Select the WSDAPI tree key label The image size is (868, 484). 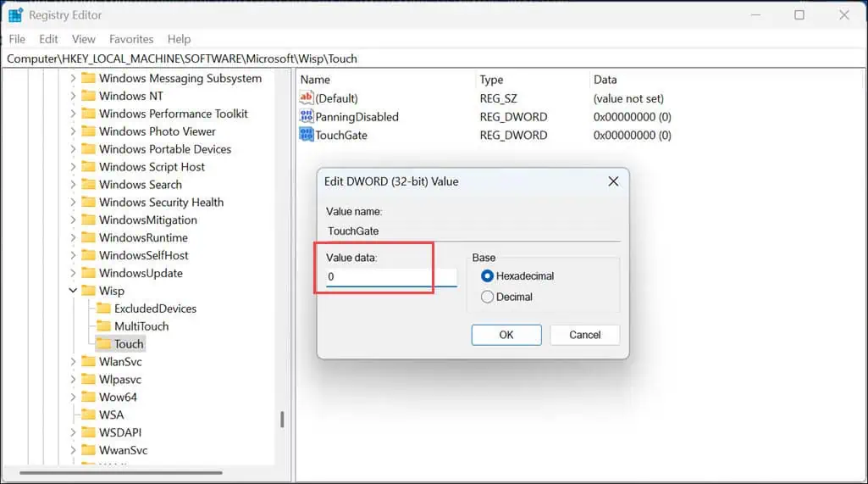[x=120, y=432]
